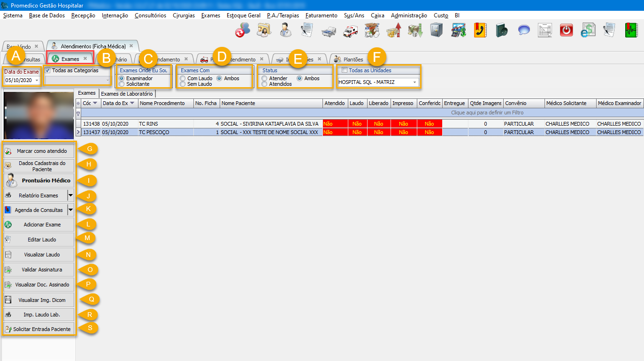
Task: Open the doctor icon in the toolbar
Action: 285,31
